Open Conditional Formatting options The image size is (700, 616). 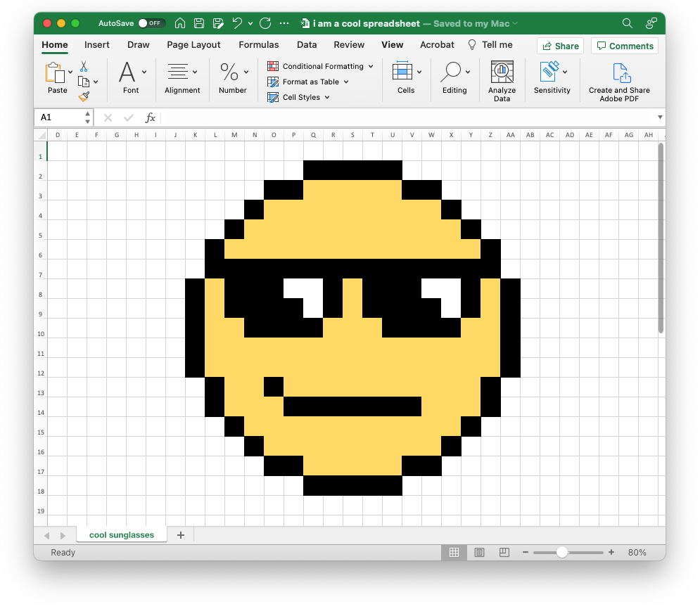pos(320,65)
